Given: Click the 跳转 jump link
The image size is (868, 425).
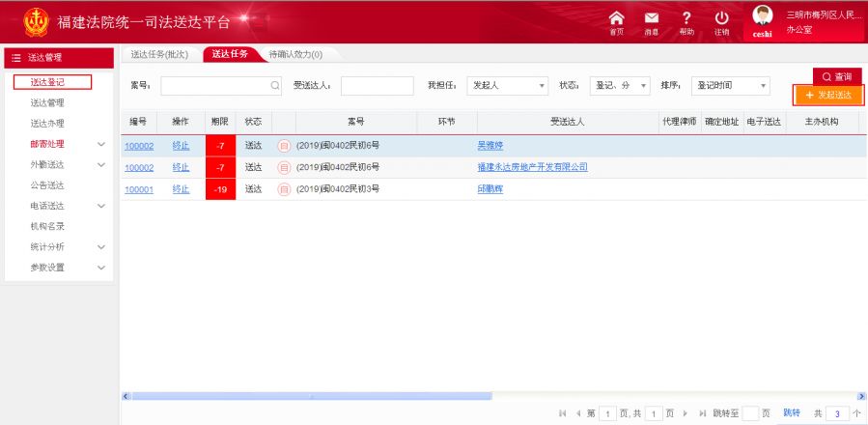Looking at the screenshot, I should 792,412.
